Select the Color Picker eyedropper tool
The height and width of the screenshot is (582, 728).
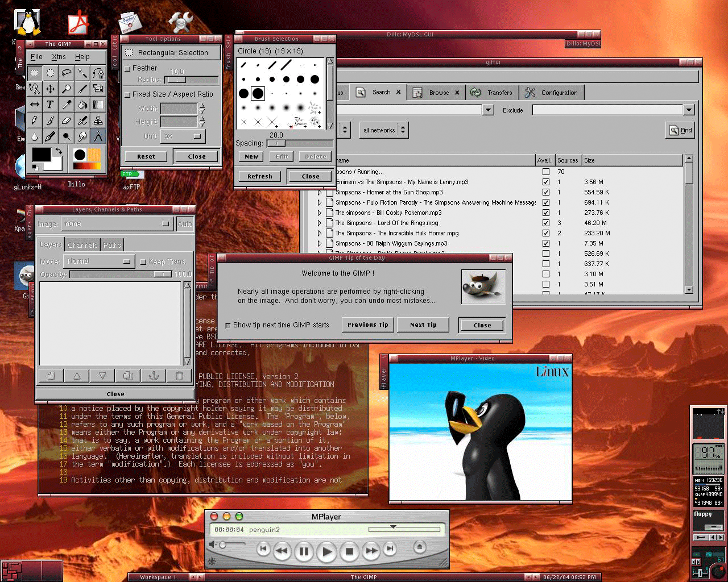point(67,105)
